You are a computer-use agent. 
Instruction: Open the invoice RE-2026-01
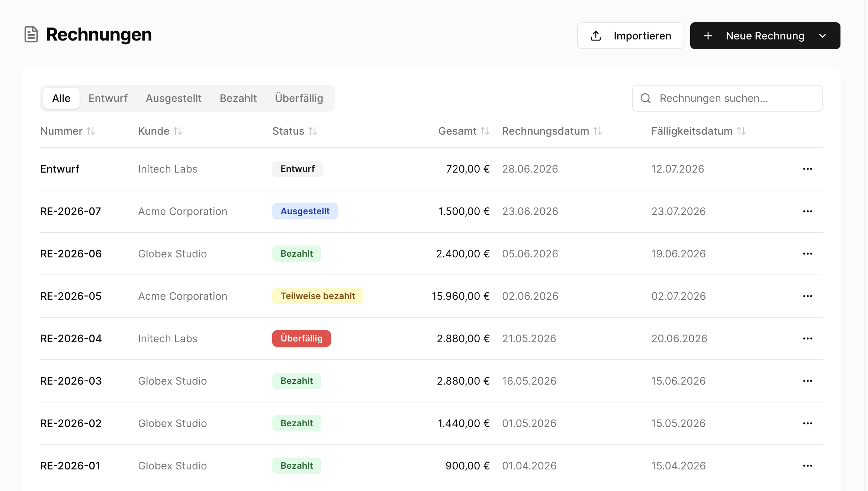click(70, 466)
